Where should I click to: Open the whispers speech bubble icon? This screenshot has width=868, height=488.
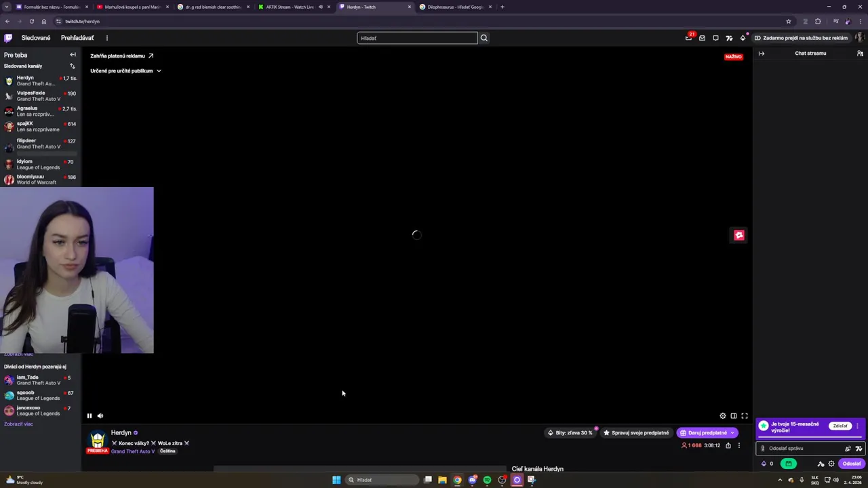[715, 38]
